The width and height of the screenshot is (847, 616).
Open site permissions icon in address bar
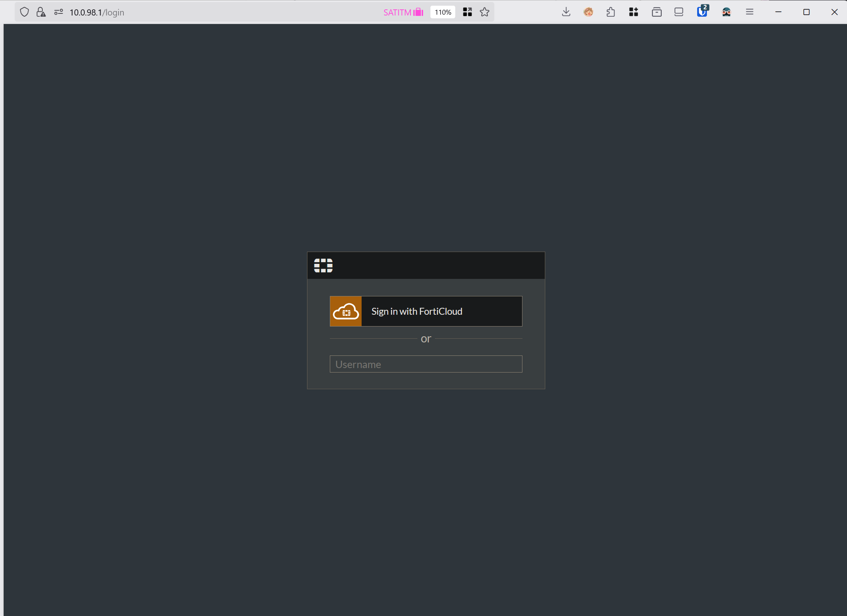pos(59,12)
